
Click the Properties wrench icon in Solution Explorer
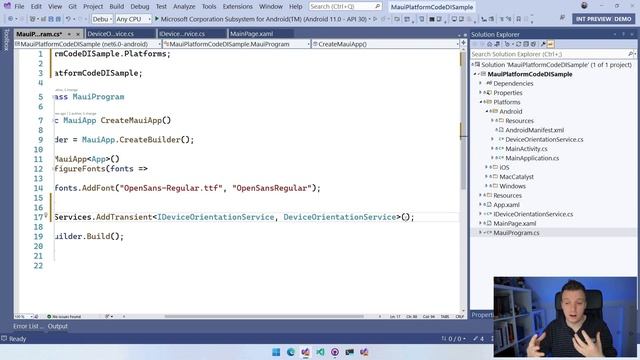(x=543, y=44)
